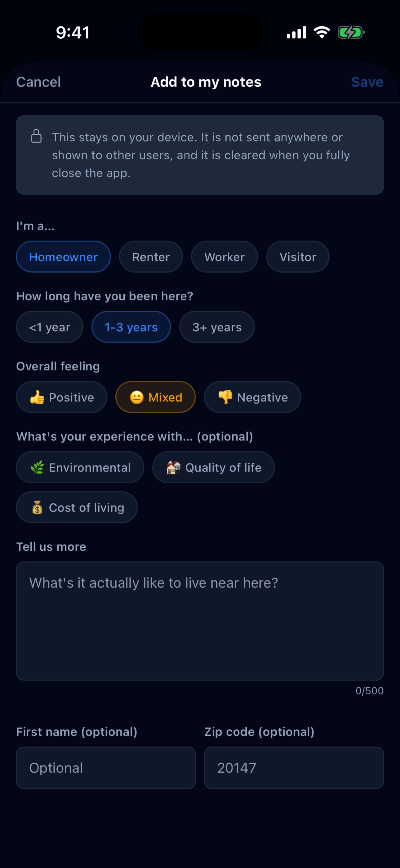Screen dimensions: 400x868
Task: Choose Visitor as your role
Action: point(298,257)
